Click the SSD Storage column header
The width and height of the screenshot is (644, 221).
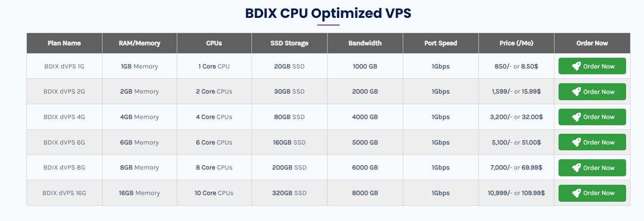click(x=289, y=43)
